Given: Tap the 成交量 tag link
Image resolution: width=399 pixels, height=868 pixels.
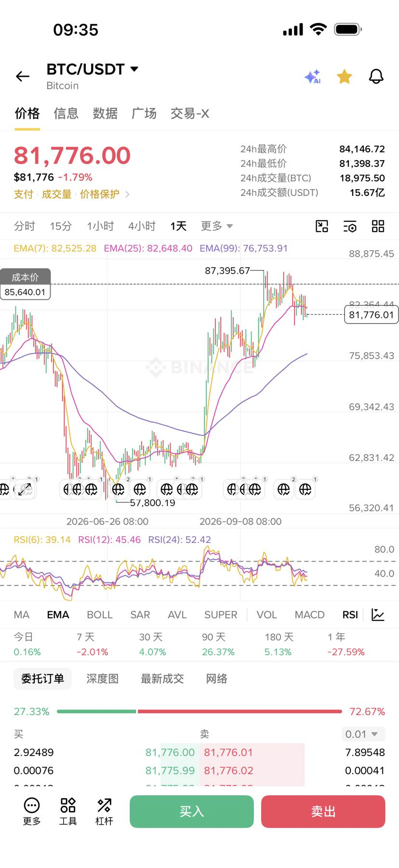Looking at the screenshot, I should (56, 194).
